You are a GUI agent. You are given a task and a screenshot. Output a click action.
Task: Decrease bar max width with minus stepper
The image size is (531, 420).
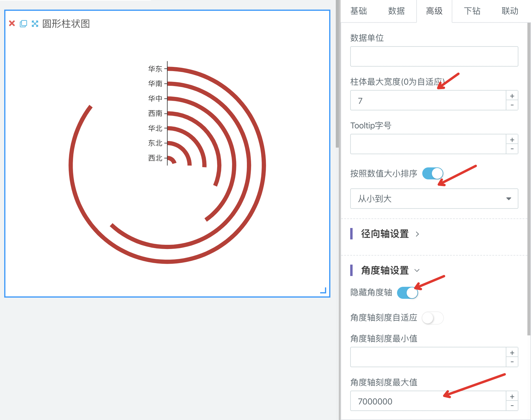pyautogui.click(x=512, y=105)
